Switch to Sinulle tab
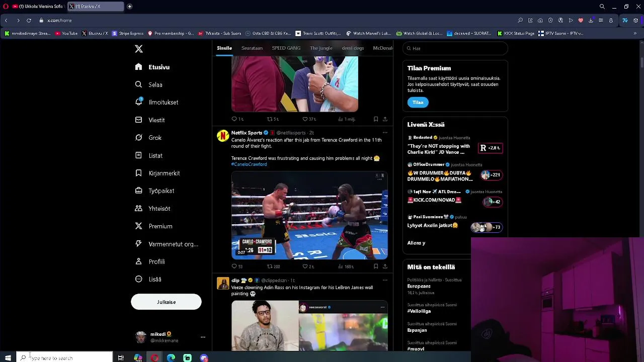Image resolution: width=644 pixels, height=362 pixels. click(224, 48)
